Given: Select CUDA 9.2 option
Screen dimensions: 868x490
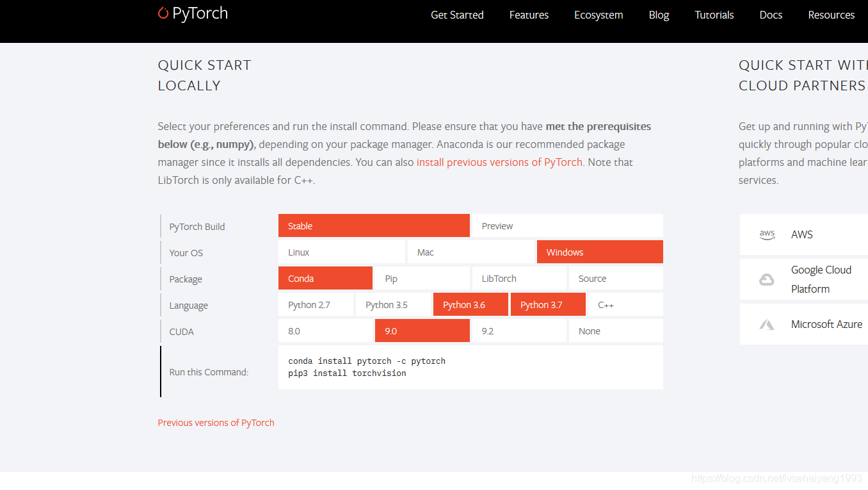Looking at the screenshot, I should tap(519, 331).
